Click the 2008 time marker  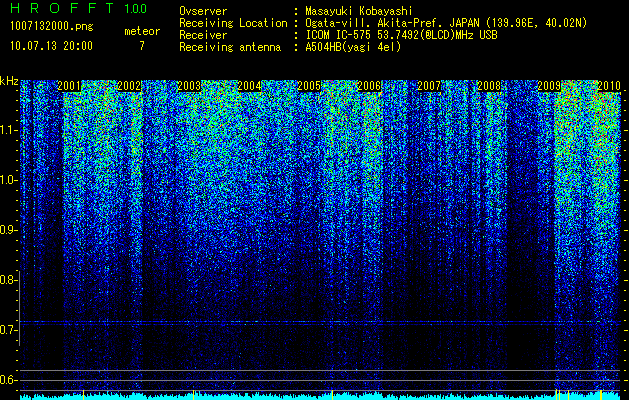[x=489, y=86]
